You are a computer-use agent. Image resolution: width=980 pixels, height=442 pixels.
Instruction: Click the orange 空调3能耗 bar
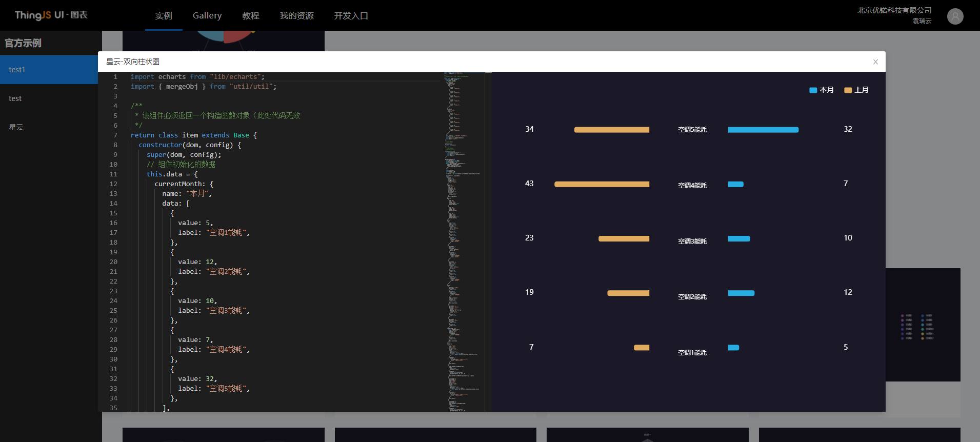[x=624, y=238]
